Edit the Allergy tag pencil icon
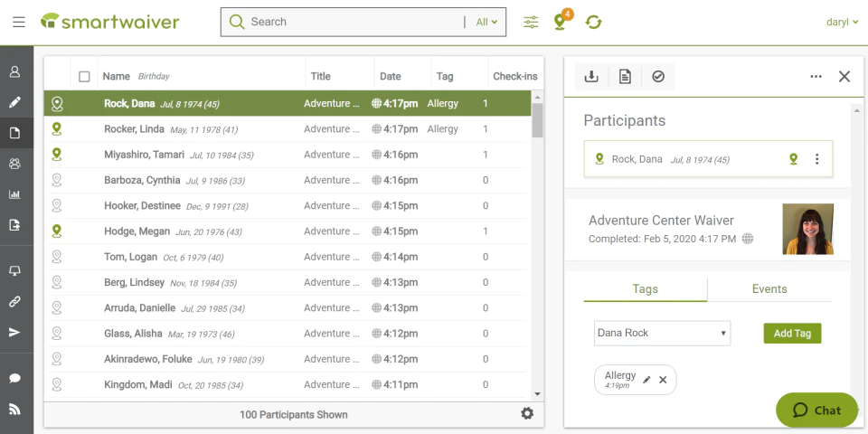 click(646, 380)
